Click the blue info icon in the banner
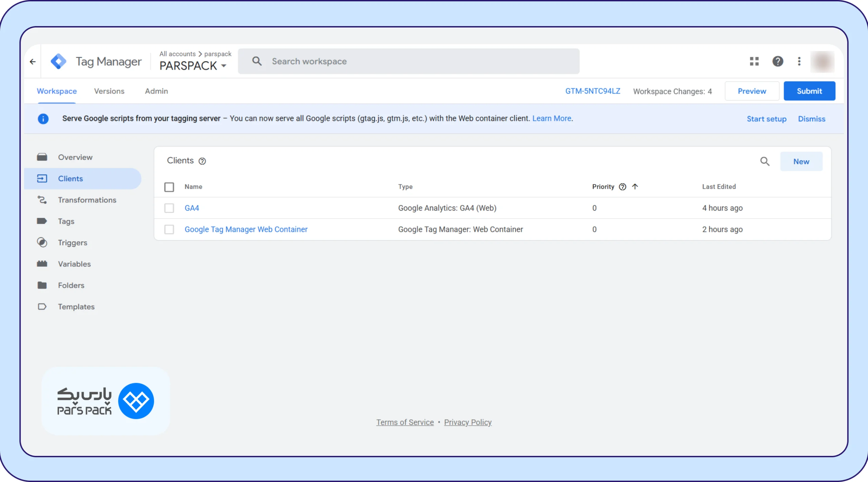Screen dimensions: 868x482 pos(43,119)
